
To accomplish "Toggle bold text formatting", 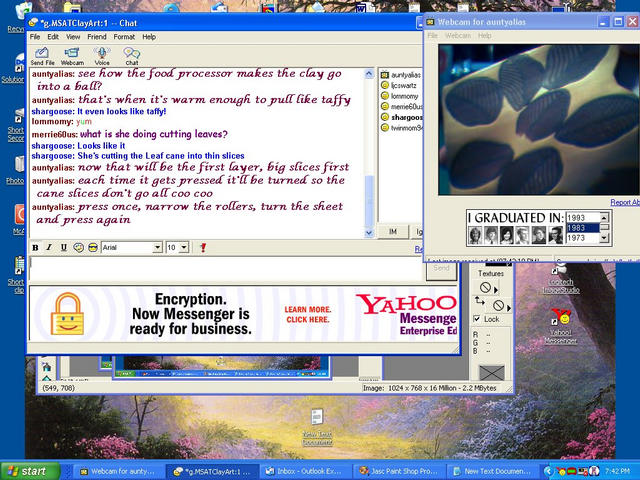I will click(36, 247).
